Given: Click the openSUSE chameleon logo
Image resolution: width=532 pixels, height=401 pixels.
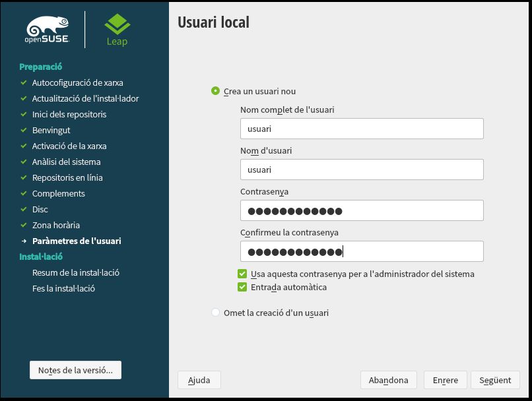Looking at the screenshot, I should pyautogui.click(x=48, y=30).
